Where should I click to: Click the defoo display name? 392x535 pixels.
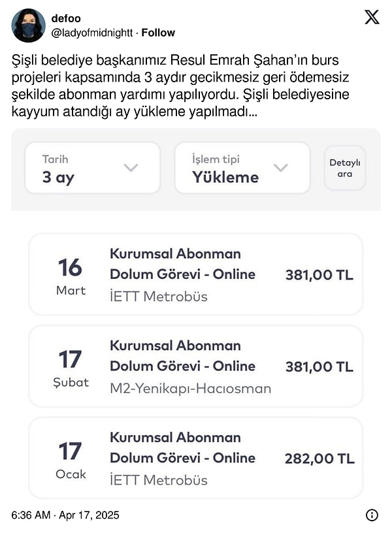(x=65, y=19)
